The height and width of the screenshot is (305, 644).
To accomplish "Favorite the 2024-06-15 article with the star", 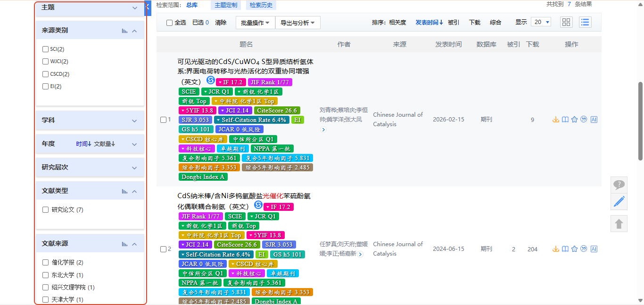I will (x=574, y=249).
